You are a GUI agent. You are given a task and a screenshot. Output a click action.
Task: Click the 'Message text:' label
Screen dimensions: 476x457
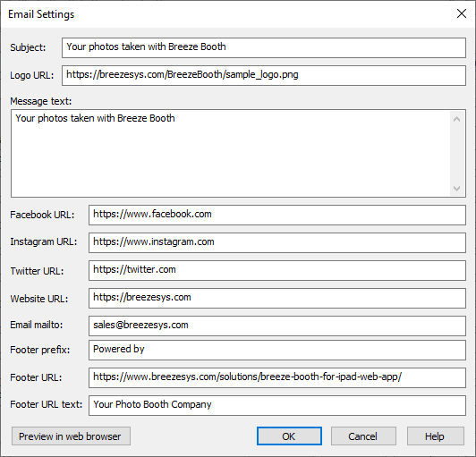[x=41, y=101]
